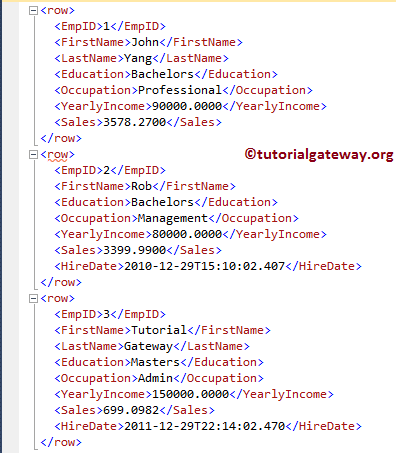Click the Education line below Yang's LastName
This screenshot has width=396, height=453.
[166, 74]
